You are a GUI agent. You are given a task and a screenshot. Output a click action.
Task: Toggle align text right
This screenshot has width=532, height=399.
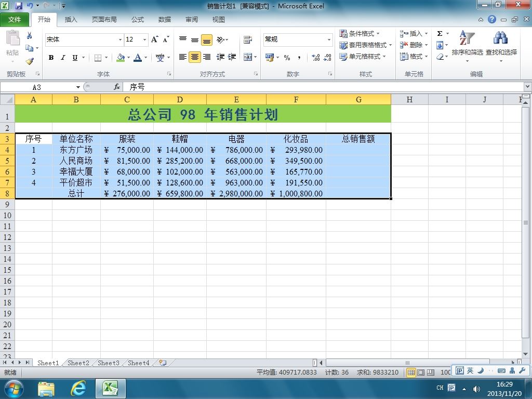tap(207, 57)
